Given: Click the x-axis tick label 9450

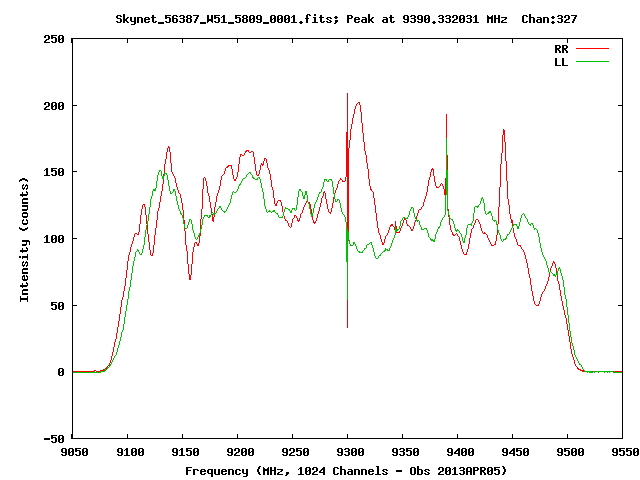Looking at the screenshot, I should click(x=515, y=452).
